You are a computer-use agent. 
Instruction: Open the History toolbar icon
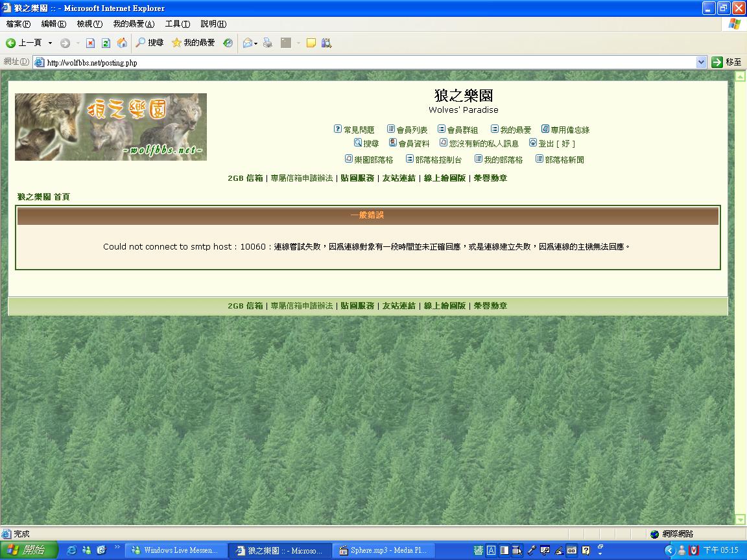click(228, 43)
